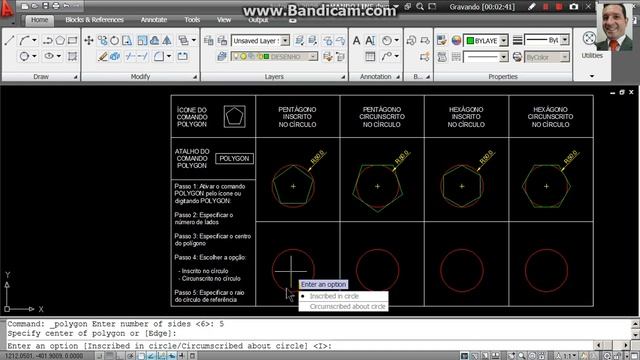Choose Inscribed in circle option
Viewport: 640px width, 360px height.
[x=343, y=296]
